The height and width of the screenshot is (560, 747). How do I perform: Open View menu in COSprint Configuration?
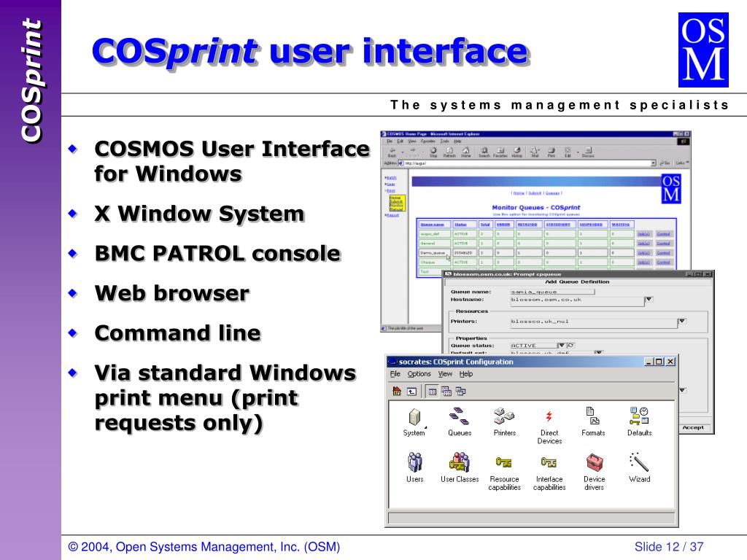(445, 374)
